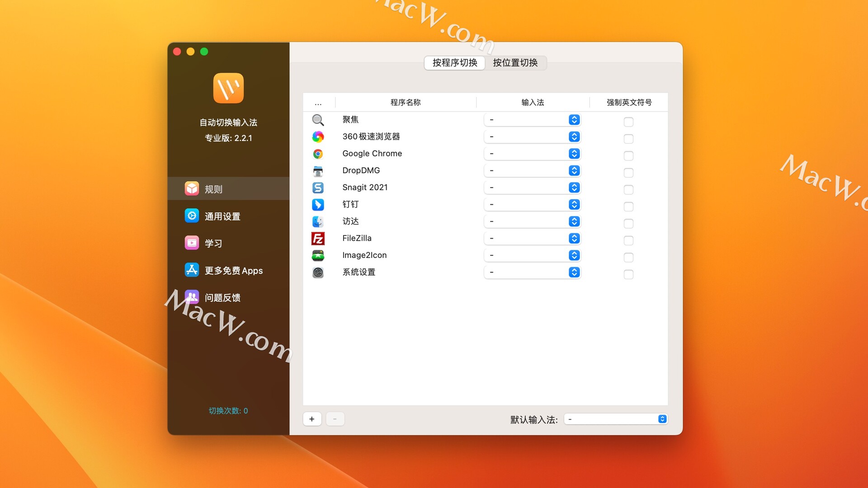Select the 系统设置 row name
Viewport: 868px width, 488px height.
point(359,272)
